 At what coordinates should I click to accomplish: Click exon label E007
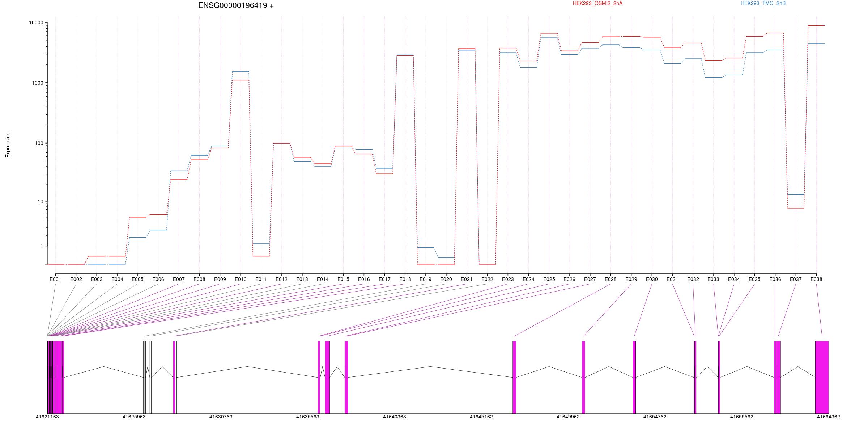179,279
